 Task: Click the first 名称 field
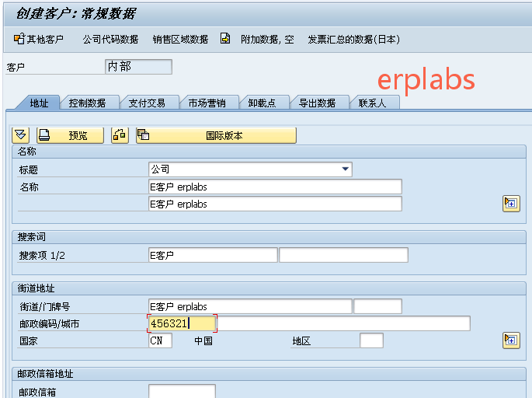point(275,187)
